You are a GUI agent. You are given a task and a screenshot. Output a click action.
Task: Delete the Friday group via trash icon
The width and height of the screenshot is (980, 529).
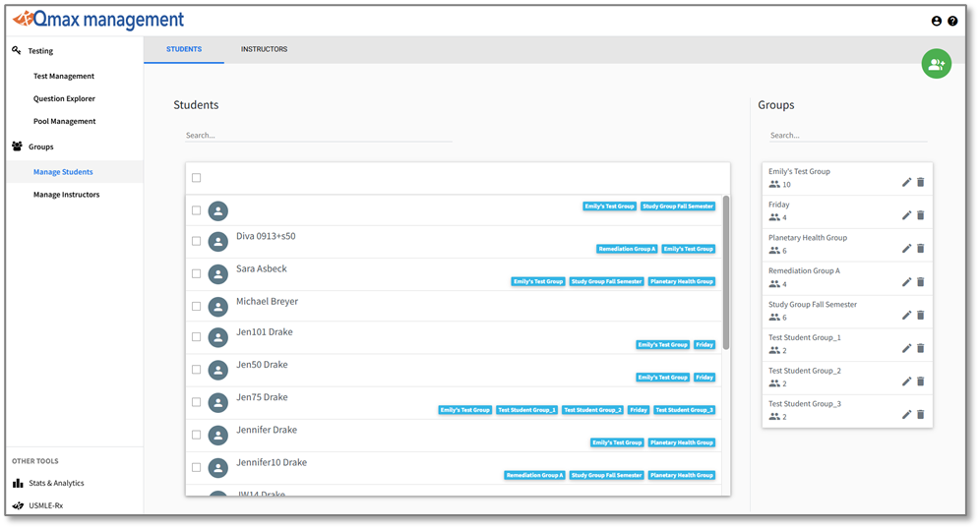(x=921, y=215)
